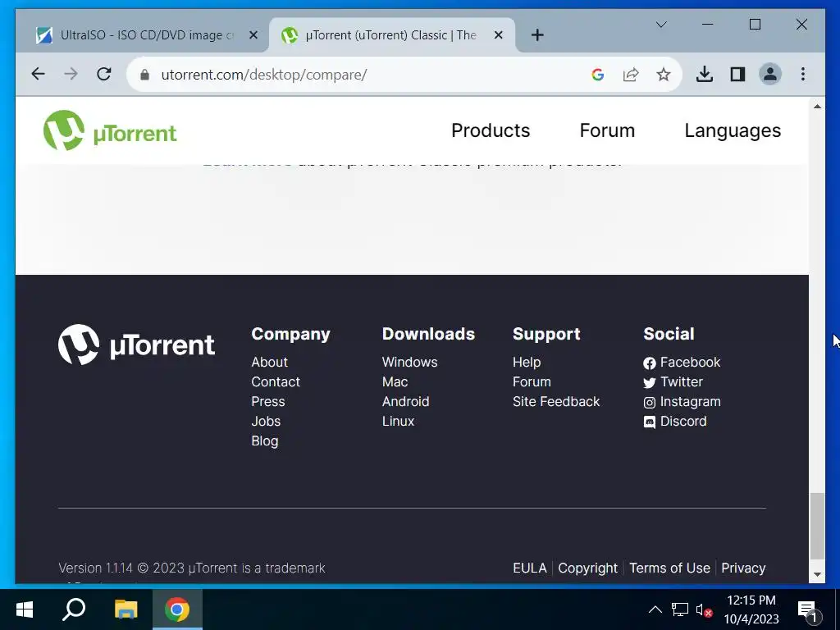
Task: Open the Discord text link
Action: pyautogui.click(x=683, y=422)
